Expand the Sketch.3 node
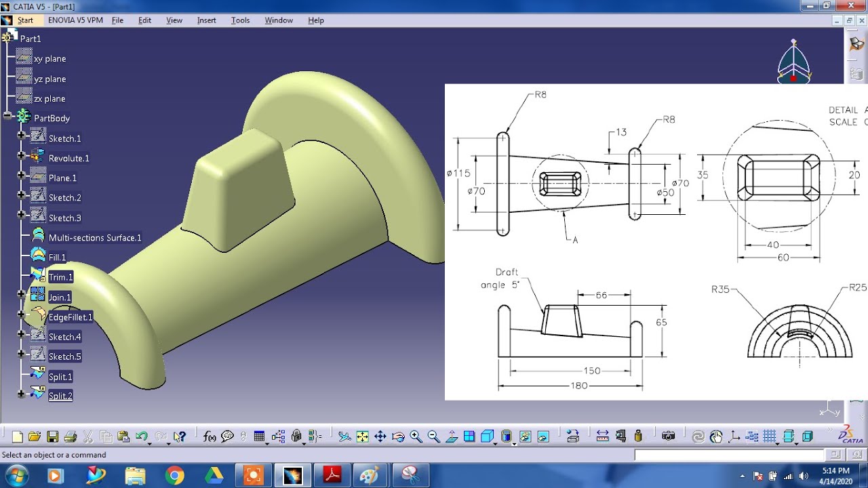Viewport: 868px width, 488px height. pos(21,215)
